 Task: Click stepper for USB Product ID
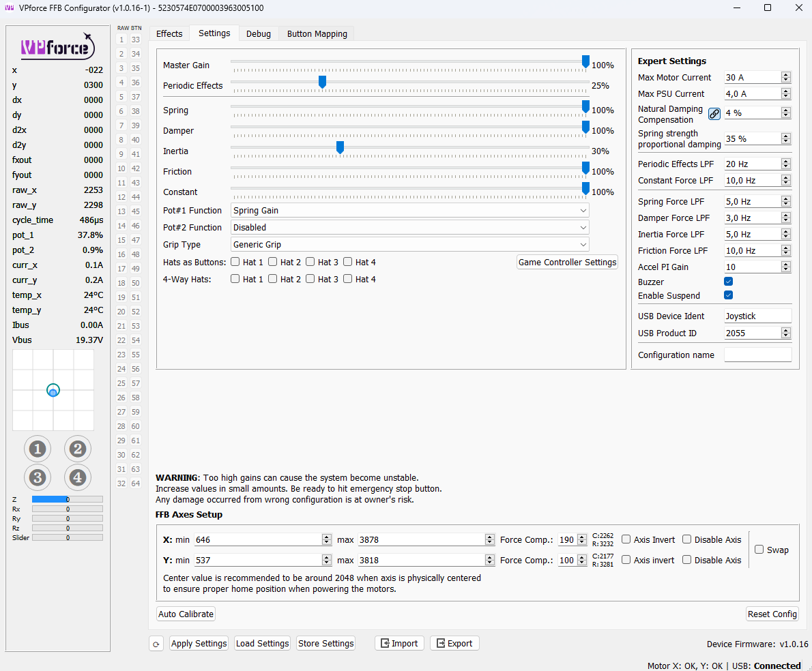click(x=786, y=333)
